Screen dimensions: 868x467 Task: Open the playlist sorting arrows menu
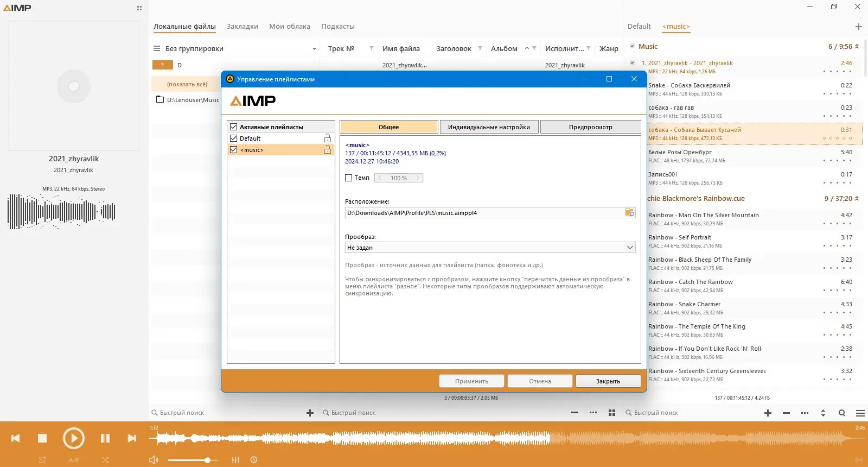[823, 413]
